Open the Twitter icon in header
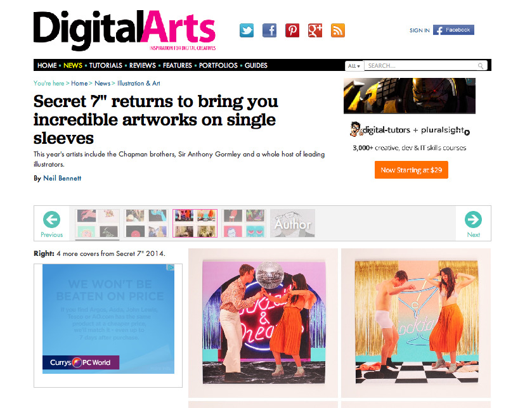The height and width of the screenshot is (408, 532). (246, 30)
